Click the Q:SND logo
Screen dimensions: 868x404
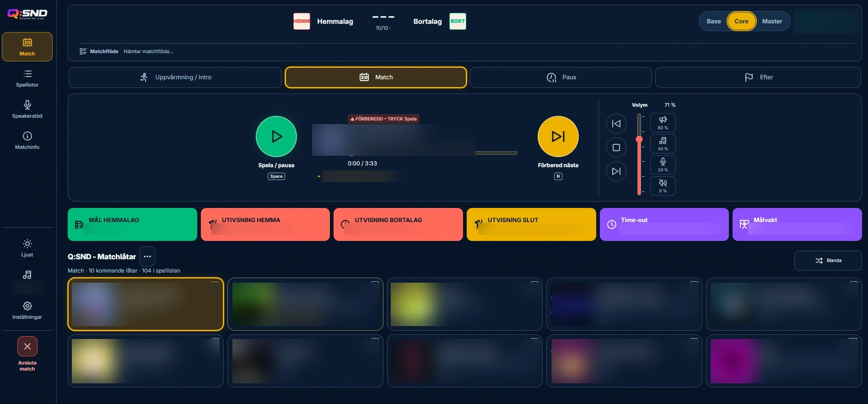27,14
